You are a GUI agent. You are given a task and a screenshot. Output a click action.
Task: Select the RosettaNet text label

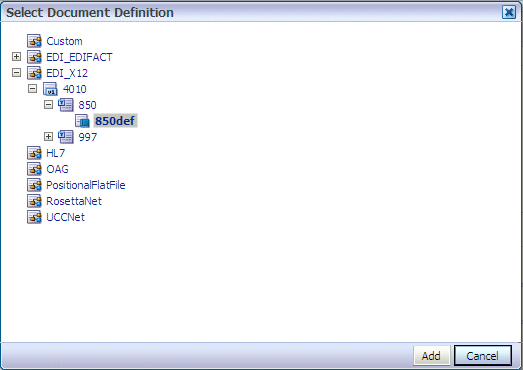click(74, 202)
